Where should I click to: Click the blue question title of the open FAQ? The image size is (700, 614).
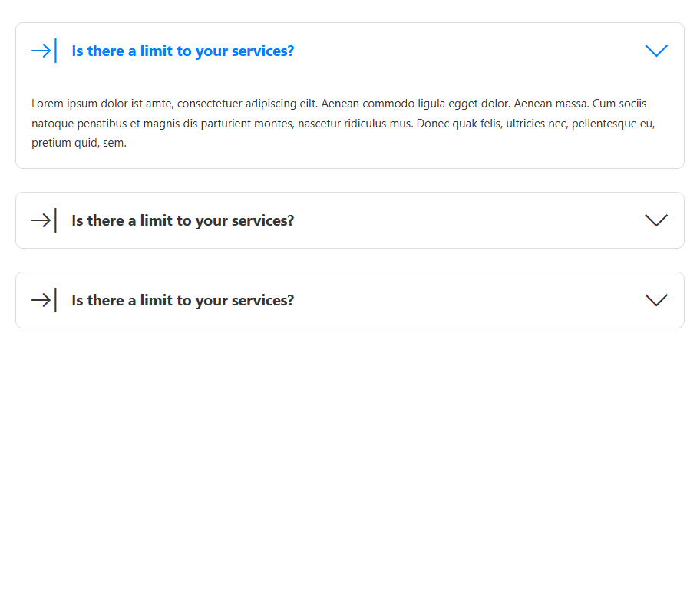pos(183,51)
